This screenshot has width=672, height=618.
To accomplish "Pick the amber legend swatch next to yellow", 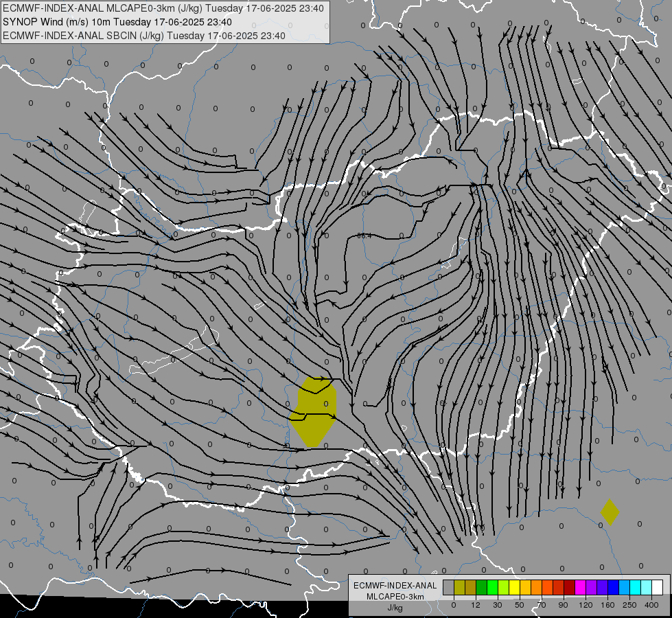I will coord(525,587).
